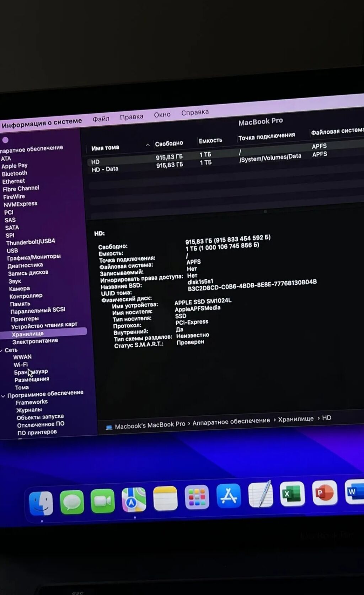
Task: Launch Microsoft Excel from the Dock
Action: 292,493
